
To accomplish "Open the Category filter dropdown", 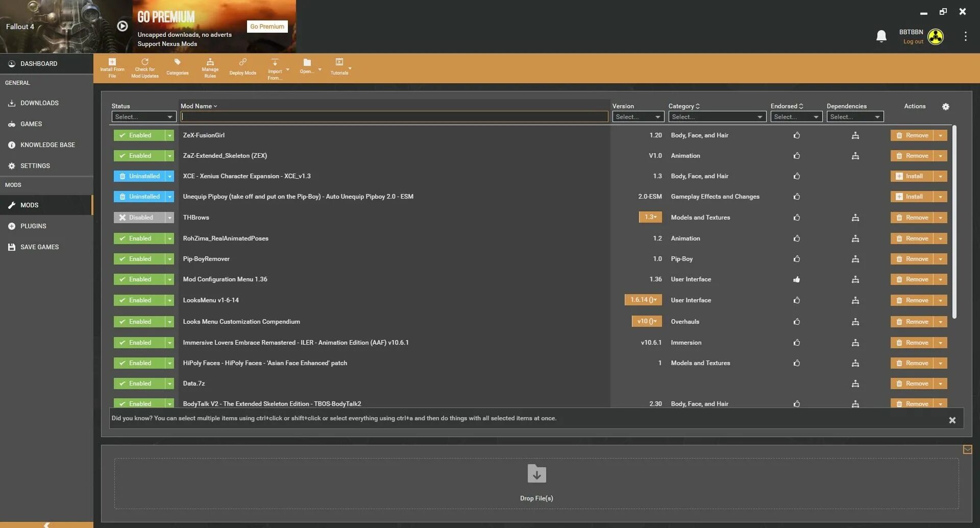I will tap(717, 117).
